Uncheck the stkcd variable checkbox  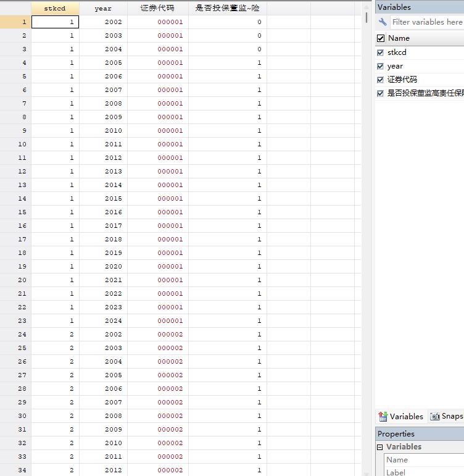point(380,52)
